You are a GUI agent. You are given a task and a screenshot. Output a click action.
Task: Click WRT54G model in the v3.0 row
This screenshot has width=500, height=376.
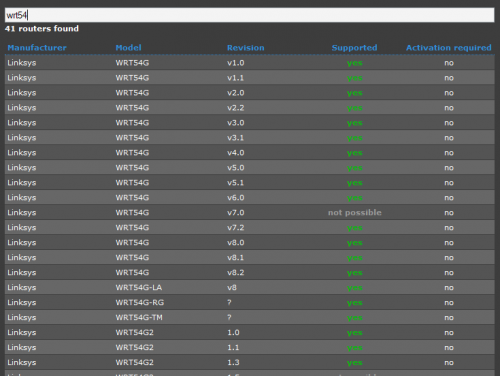pos(132,123)
